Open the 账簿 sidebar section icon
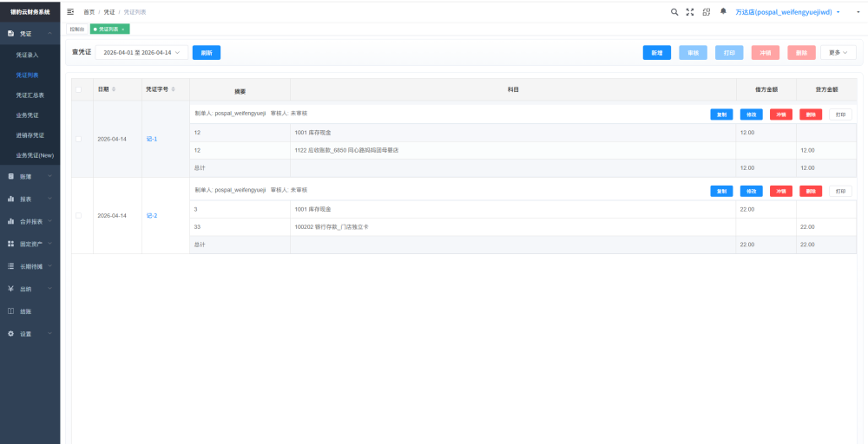868x444 pixels. pyautogui.click(x=11, y=176)
